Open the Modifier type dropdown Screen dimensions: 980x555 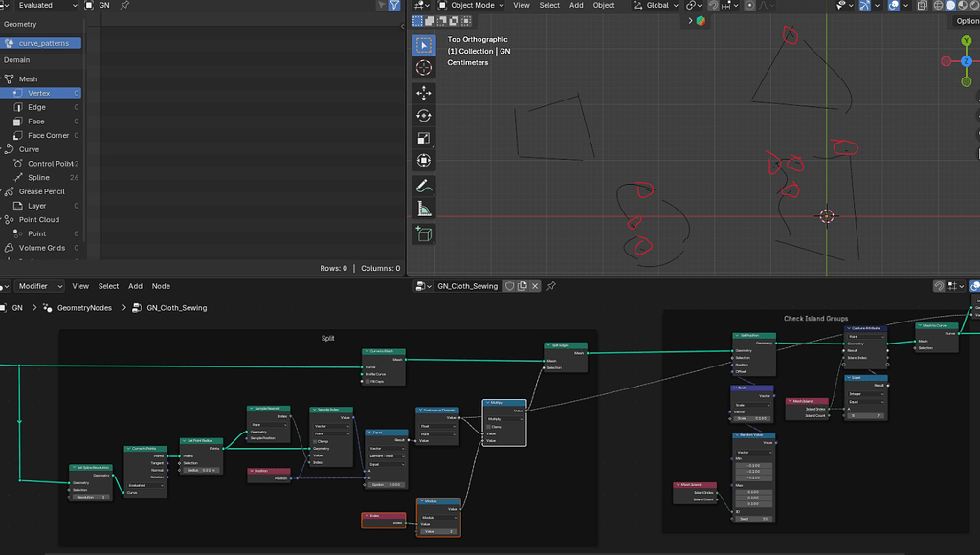[38, 286]
